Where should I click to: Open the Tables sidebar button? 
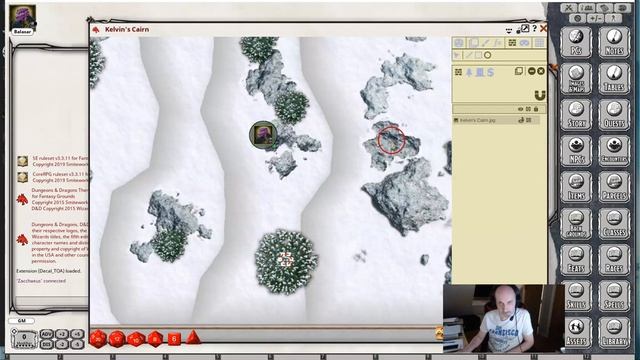click(x=614, y=79)
